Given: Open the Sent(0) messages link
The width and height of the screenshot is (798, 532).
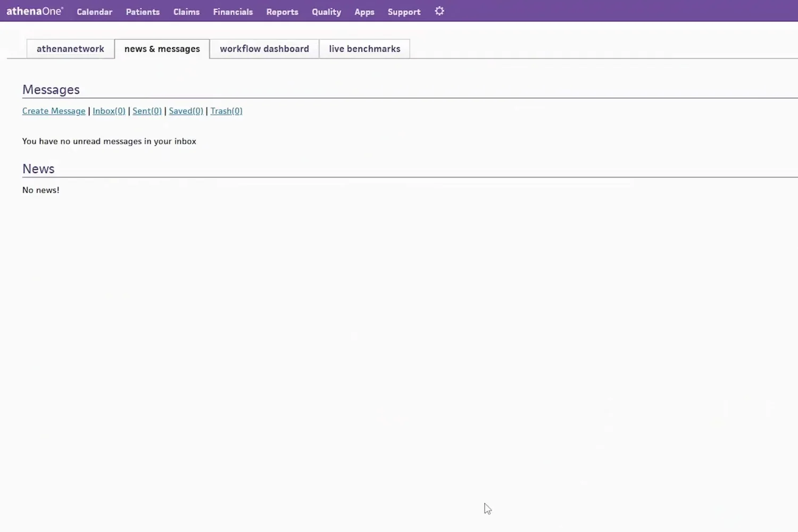Looking at the screenshot, I should pos(147,111).
